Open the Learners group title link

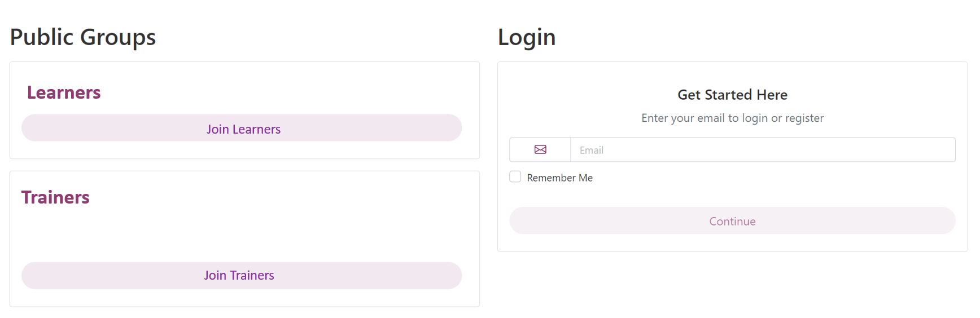(64, 92)
